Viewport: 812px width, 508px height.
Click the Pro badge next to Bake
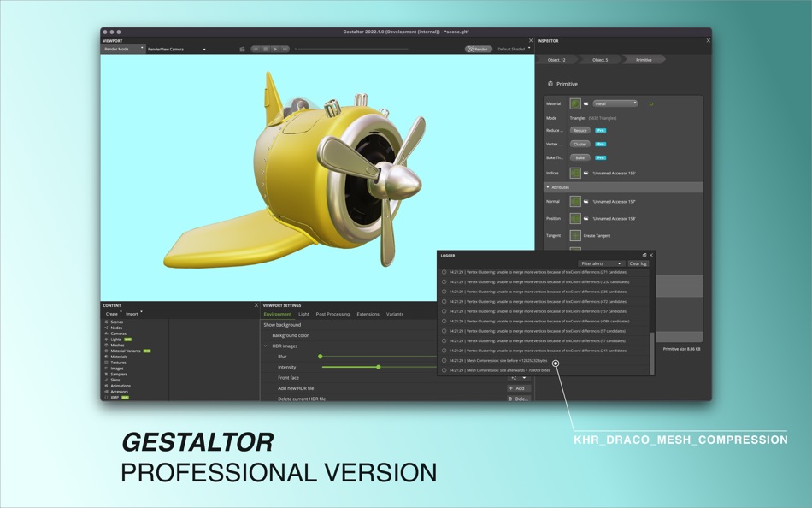[600, 157]
